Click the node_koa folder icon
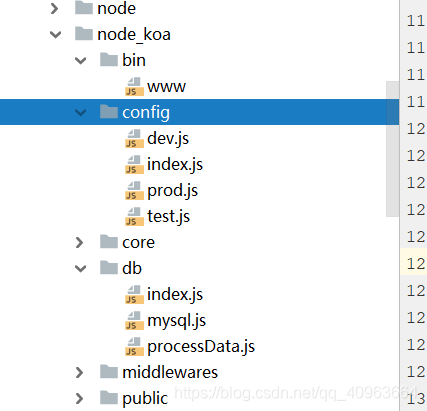The height and width of the screenshot is (411, 427). pos(84,34)
